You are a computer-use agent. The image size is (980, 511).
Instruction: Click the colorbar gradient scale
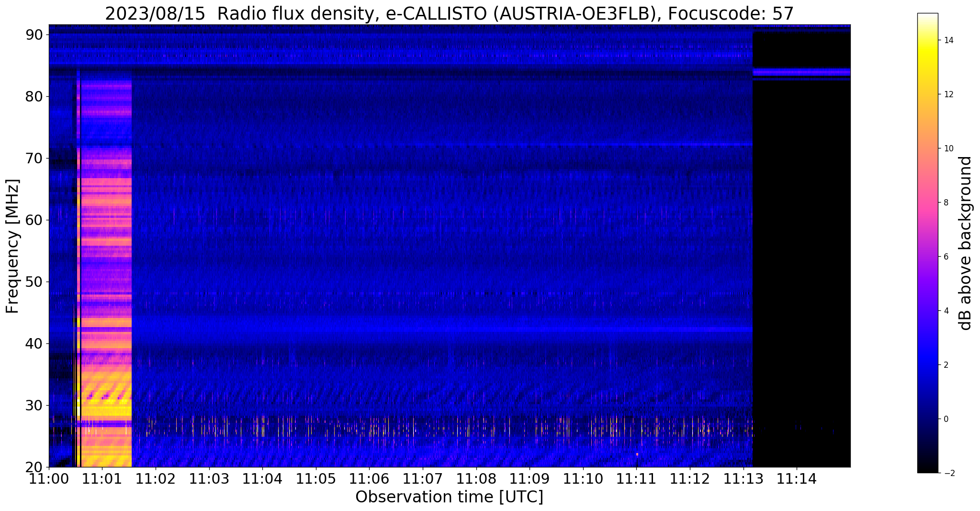point(927,243)
